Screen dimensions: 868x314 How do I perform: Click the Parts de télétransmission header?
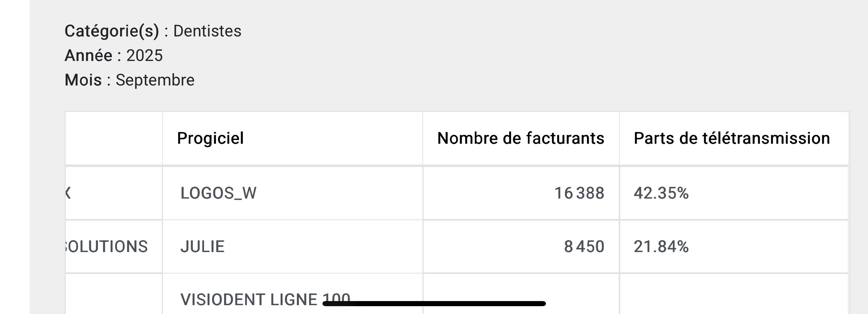click(x=732, y=138)
